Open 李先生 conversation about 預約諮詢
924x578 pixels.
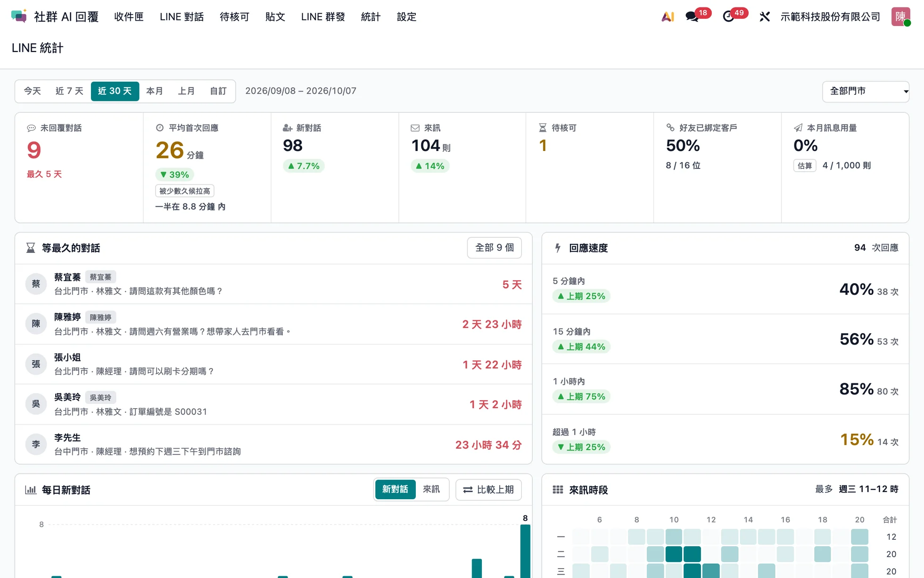[273, 444]
